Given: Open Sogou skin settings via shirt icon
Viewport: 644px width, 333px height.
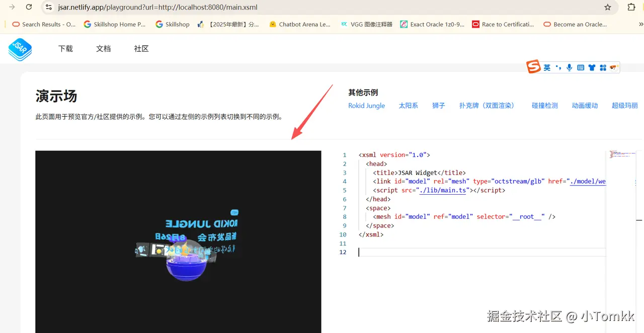Looking at the screenshot, I should (x=592, y=67).
